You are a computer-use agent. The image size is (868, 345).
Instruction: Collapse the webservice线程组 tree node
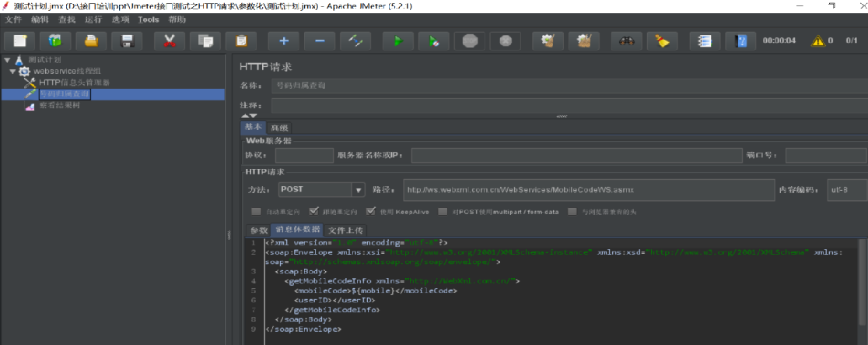click(x=12, y=71)
